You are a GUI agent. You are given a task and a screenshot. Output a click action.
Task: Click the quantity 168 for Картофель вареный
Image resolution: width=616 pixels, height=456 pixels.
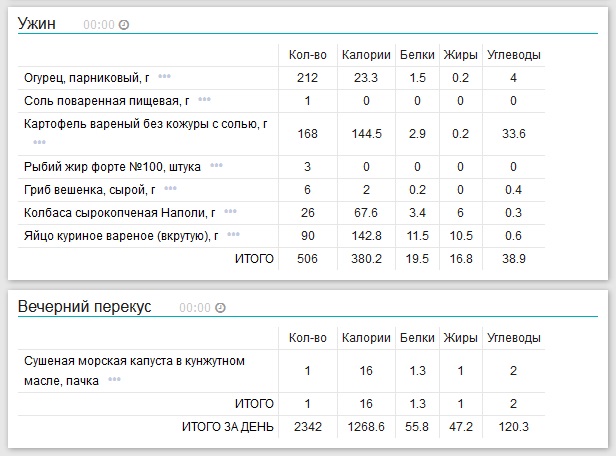pyautogui.click(x=307, y=133)
